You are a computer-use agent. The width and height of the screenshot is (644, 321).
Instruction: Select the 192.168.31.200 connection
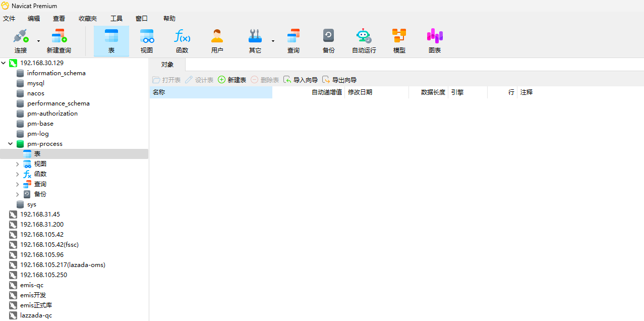(x=42, y=225)
